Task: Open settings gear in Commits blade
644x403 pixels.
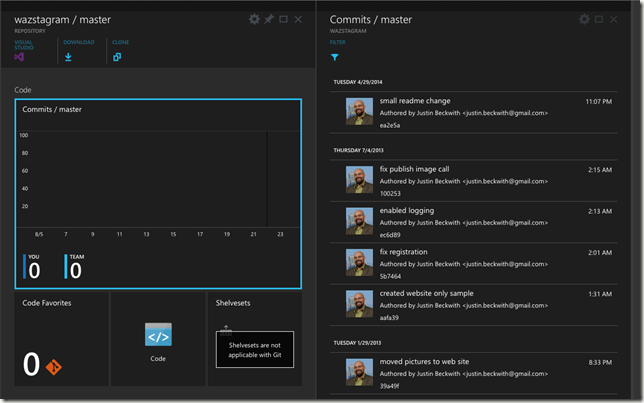Action: click(x=584, y=19)
